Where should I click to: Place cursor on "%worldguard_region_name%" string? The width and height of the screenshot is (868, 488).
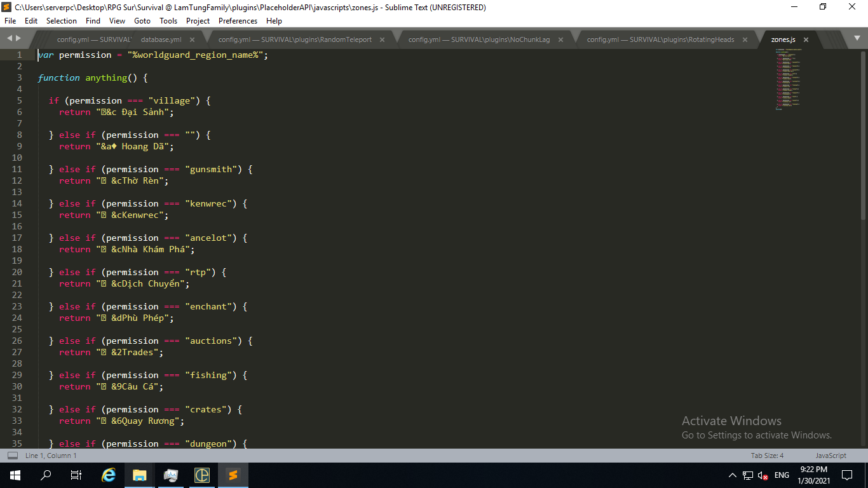[x=196, y=55]
